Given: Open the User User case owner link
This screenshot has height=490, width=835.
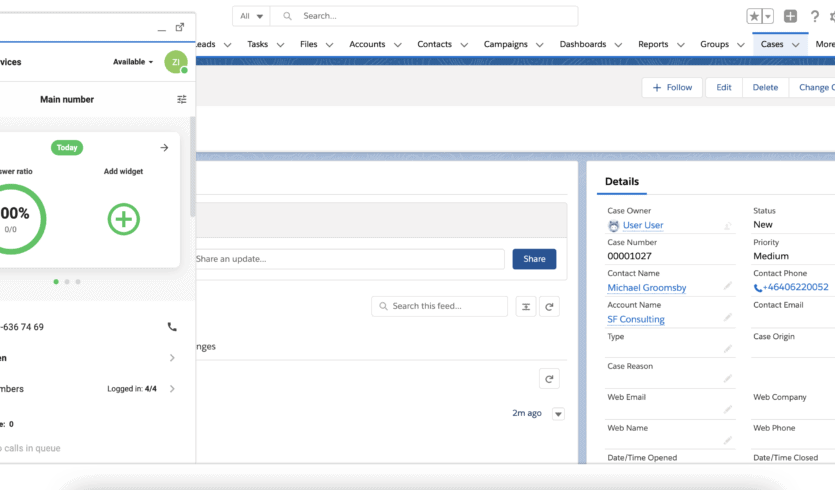Looking at the screenshot, I should (643, 225).
